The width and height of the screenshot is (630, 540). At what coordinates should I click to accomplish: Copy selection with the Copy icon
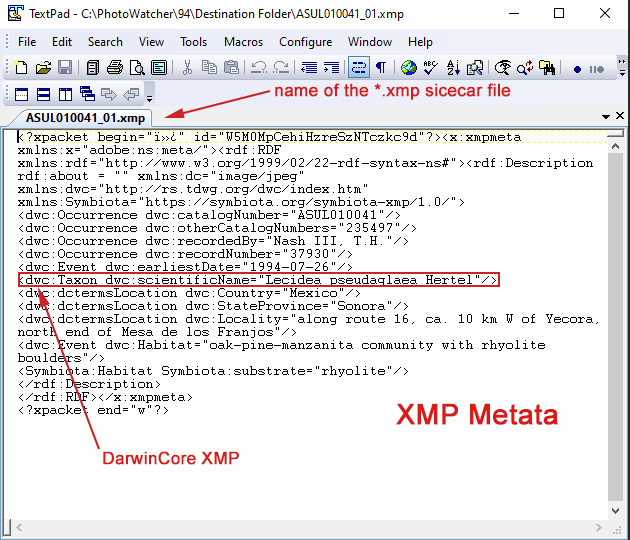click(209, 68)
